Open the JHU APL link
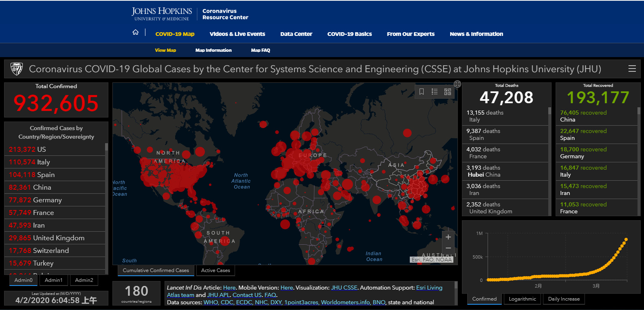Screen dimensions: 644x310 click(219, 295)
